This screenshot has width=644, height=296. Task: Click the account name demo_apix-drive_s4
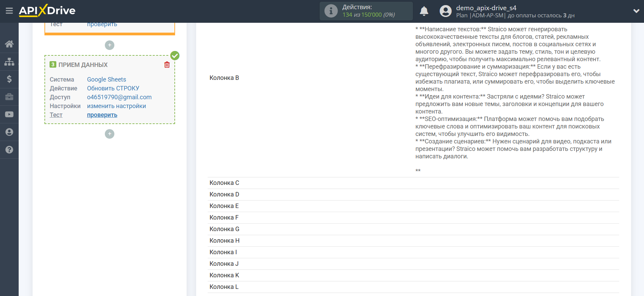486,8
